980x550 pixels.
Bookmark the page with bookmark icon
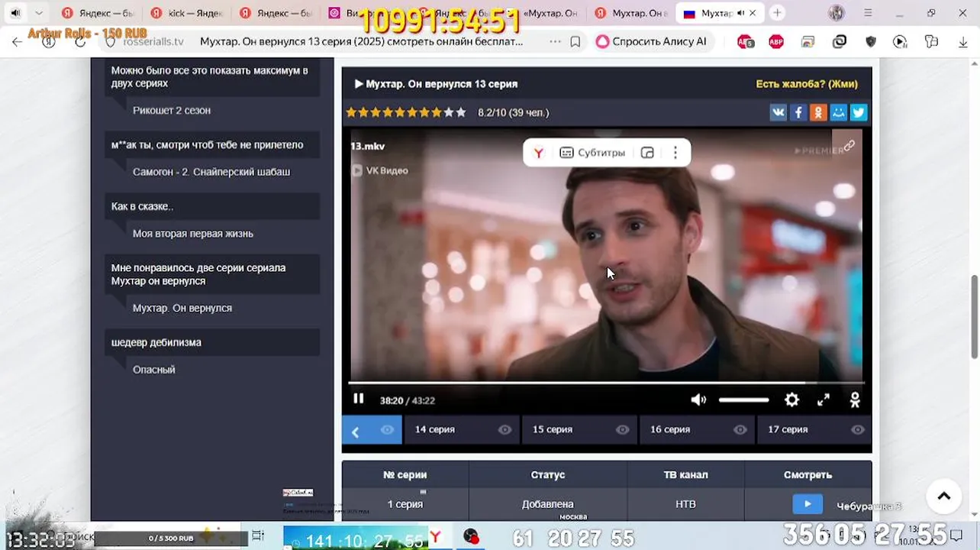coord(575,42)
